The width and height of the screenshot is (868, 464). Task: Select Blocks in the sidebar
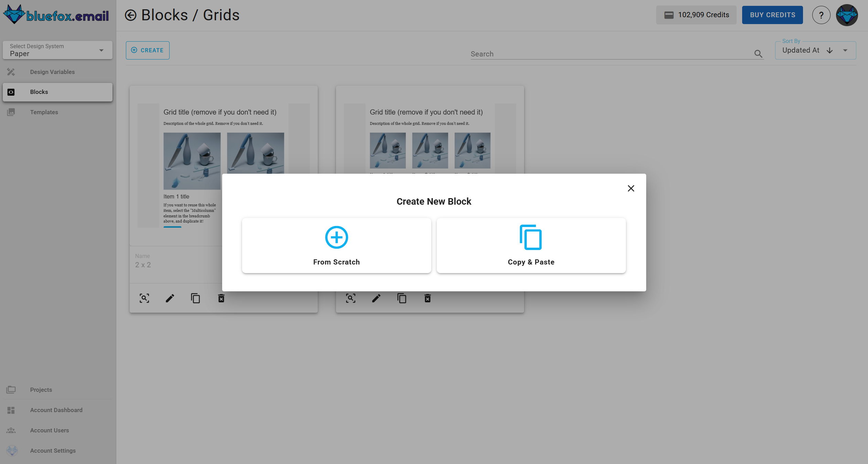(x=57, y=92)
